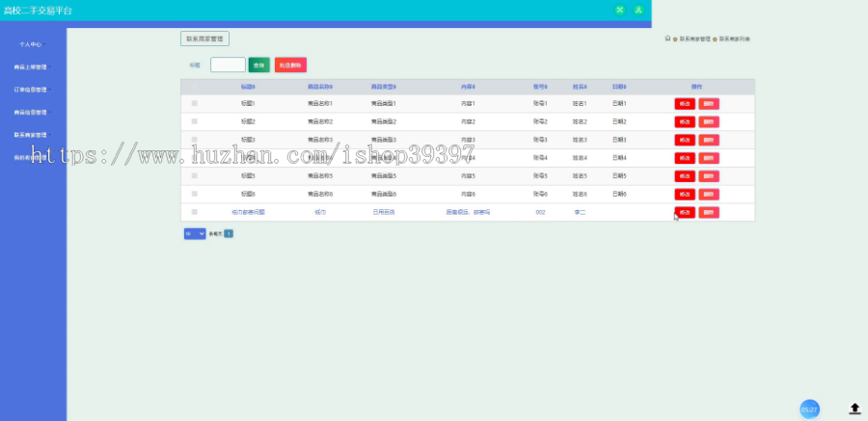
Task: Click 删除 for the 标题2 row
Action: 709,121
